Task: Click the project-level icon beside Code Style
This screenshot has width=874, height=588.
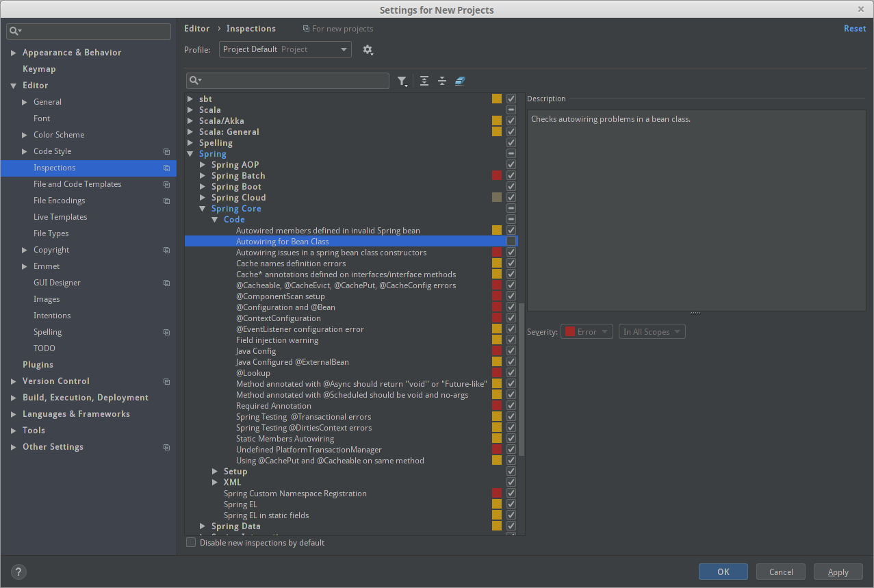Action: 166,151
